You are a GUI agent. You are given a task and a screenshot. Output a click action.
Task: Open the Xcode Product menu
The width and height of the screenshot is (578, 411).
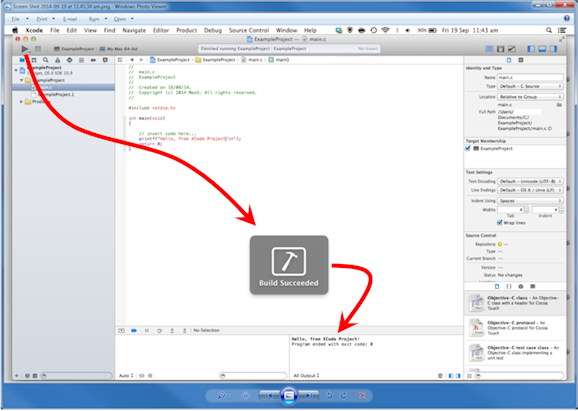(187, 30)
